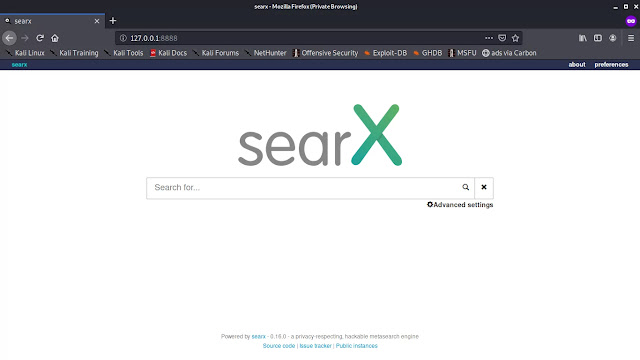Minimize the Firefox window

coord(616,7)
